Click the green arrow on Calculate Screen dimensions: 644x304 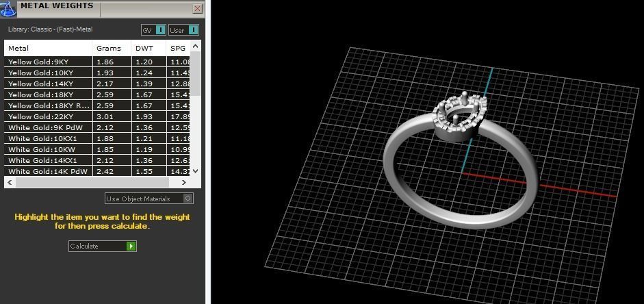coord(131,246)
